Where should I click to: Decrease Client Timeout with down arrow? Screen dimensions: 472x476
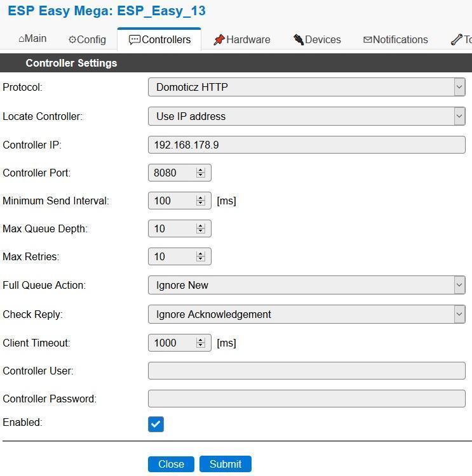click(201, 345)
